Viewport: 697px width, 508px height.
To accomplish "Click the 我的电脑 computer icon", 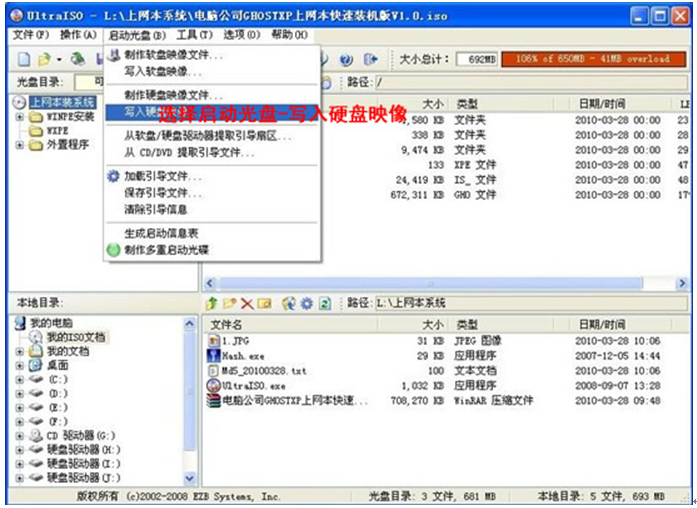I will 20,323.
